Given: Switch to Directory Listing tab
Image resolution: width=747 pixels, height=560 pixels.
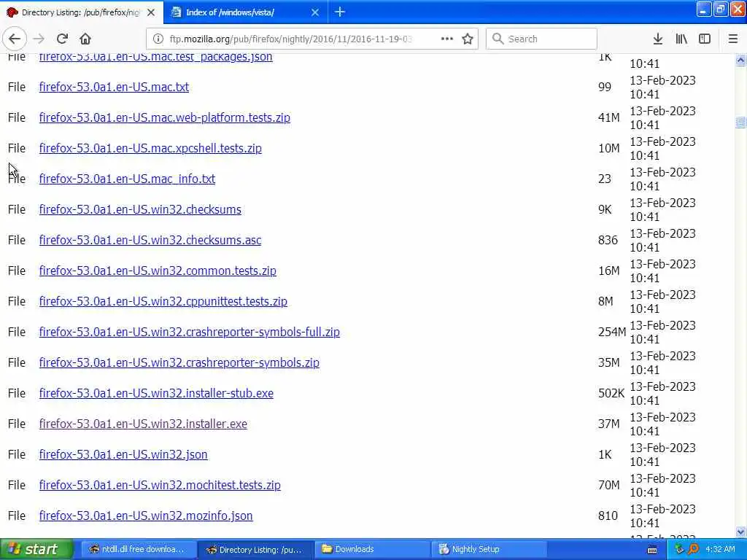Looking at the screenshot, I should coord(82,12).
